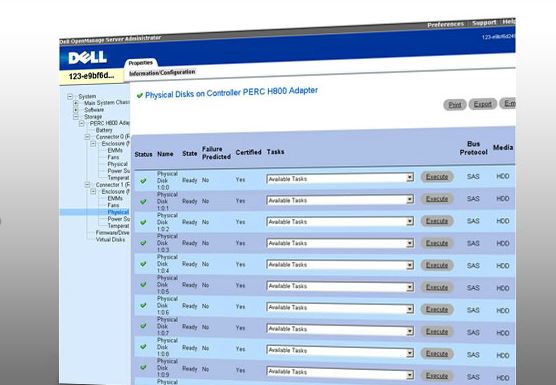Click green checkmark beside Physical Disks heading
556x385 pixels.
pyautogui.click(x=140, y=95)
